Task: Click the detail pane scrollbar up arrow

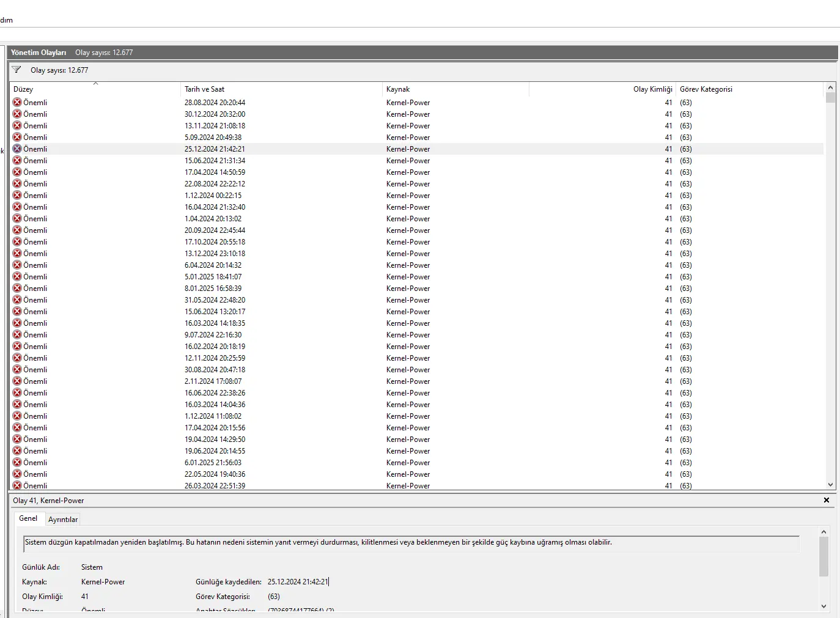Action: [823, 532]
